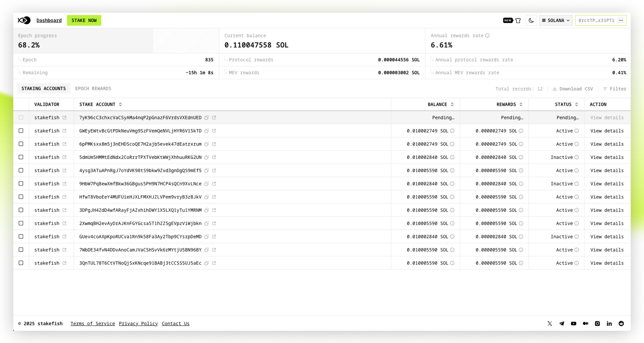Viewport: 644px width, 343px height.
Task: Copy stake account address 2XwmqBH2evAy
Action: tap(207, 223)
